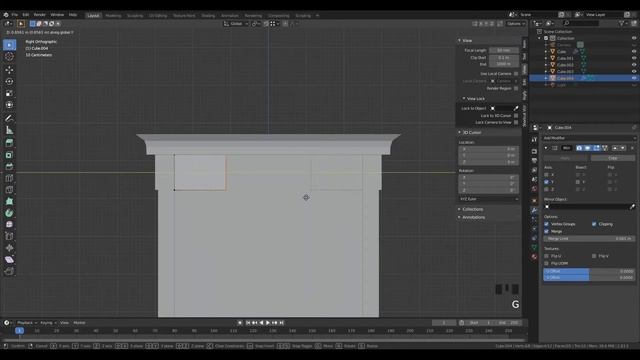The height and width of the screenshot is (360, 640).
Task: Hide Cube.001 with its eye icon
Action: click(634, 58)
